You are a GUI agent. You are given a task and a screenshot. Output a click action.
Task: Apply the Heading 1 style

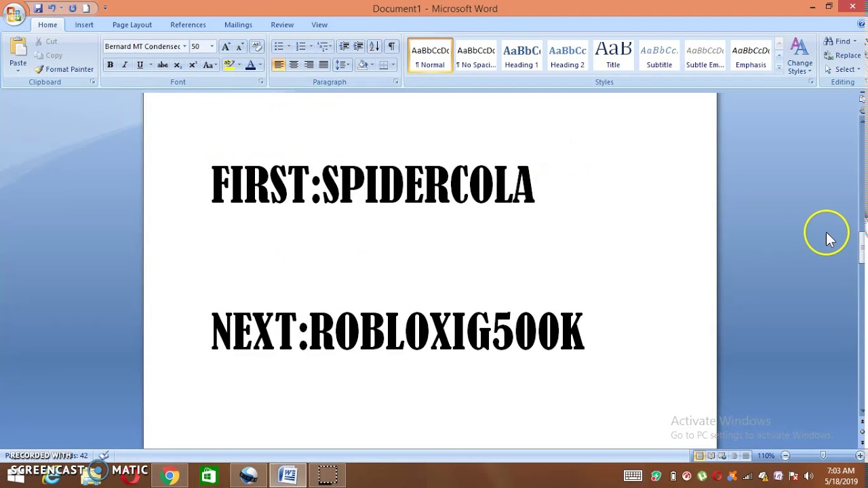point(521,56)
